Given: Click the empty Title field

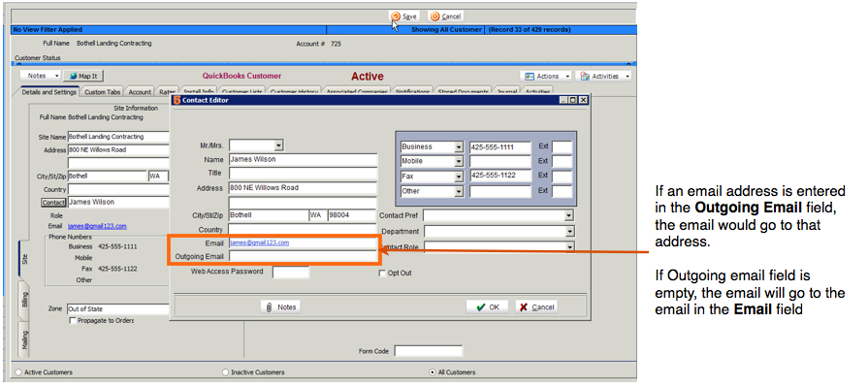Looking at the screenshot, I should pos(303,174).
